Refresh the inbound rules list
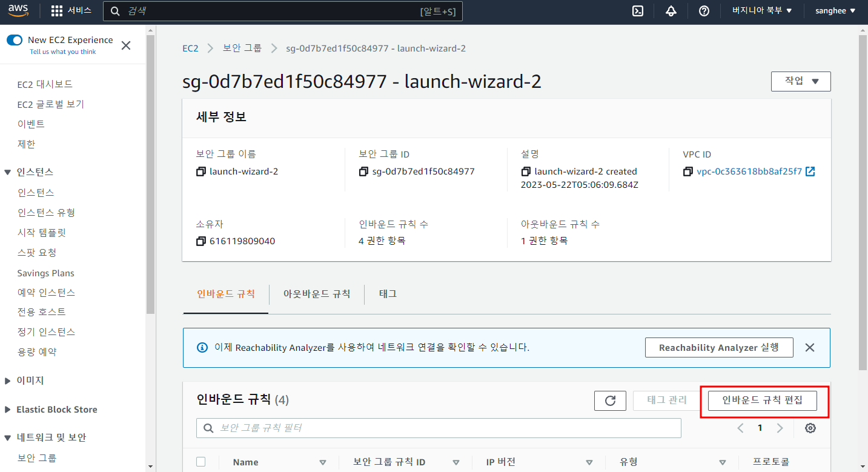This screenshot has height=472, width=868. pos(611,401)
